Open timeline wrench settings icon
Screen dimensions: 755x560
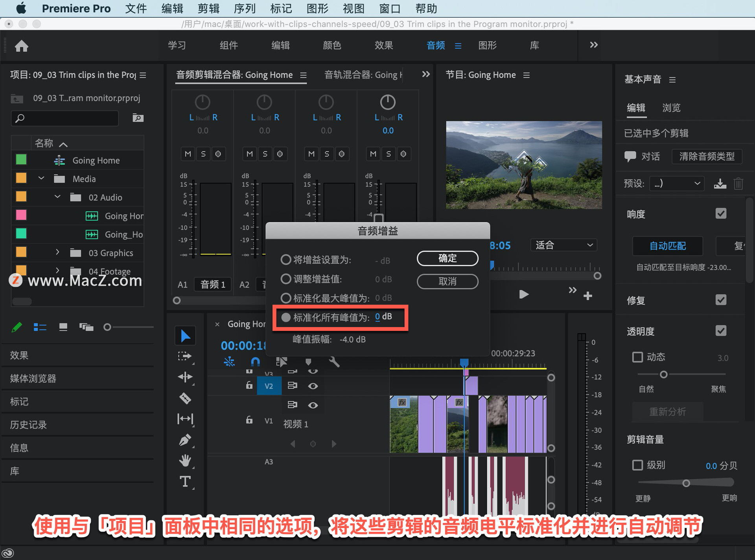pyautogui.click(x=334, y=362)
